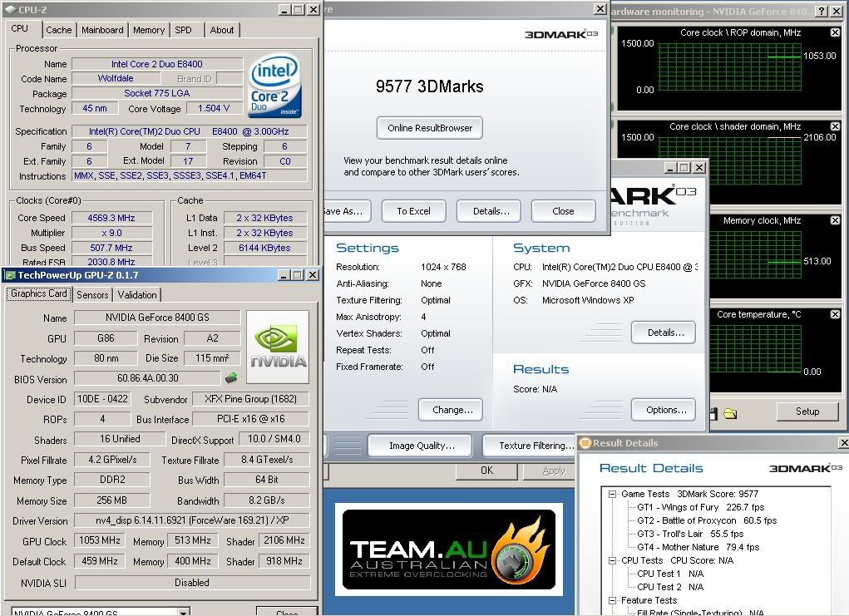Click Close in the 3DMarks score dialog

[x=563, y=211]
